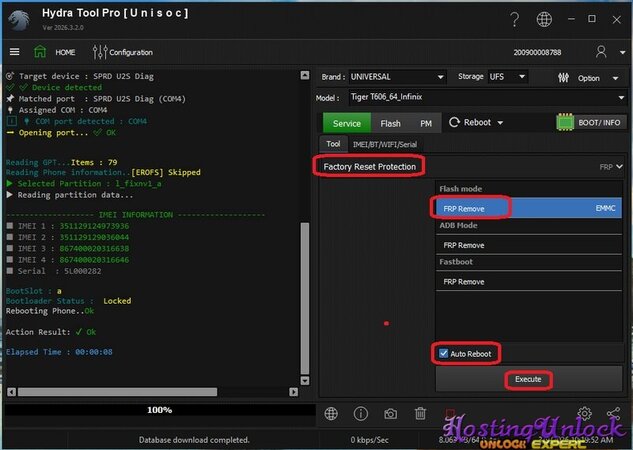Open the hamburger menu
633x450 pixels.
[x=14, y=52]
